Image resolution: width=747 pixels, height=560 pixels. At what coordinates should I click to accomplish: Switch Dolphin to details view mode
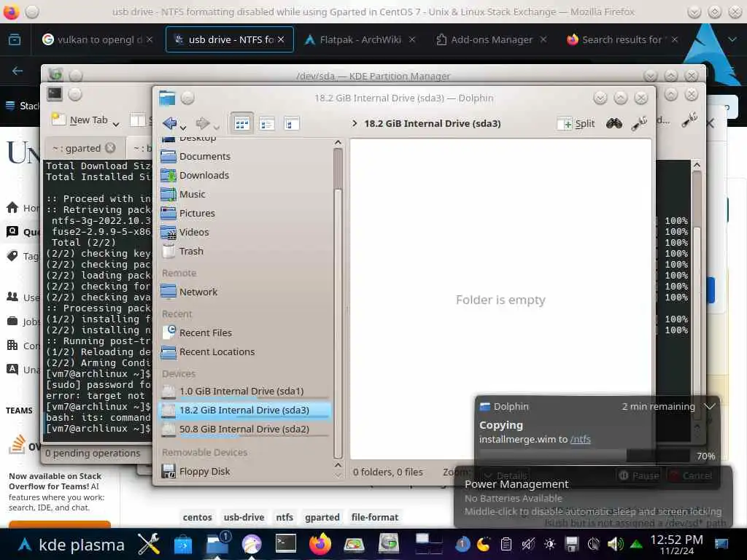point(291,124)
